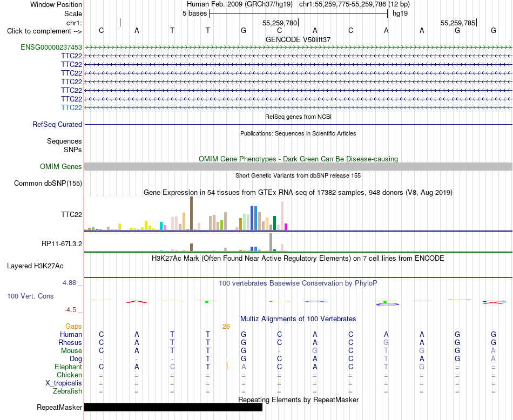
Task: Click the red PhyloP peak under base A
Action: [x=137, y=302]
